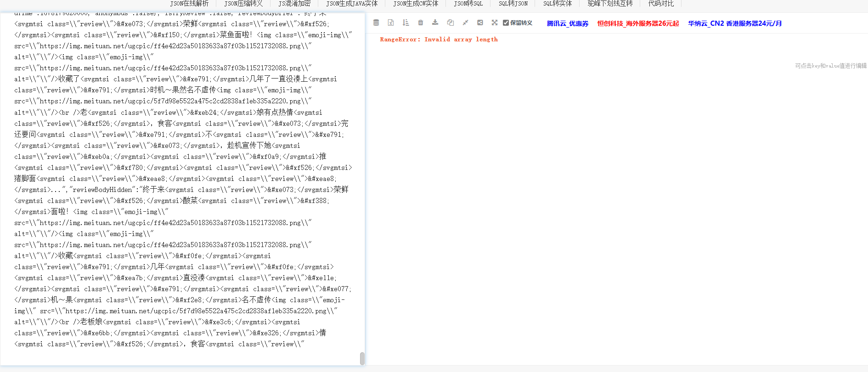Open the SQL转实体 tab

tap(558, 4)
